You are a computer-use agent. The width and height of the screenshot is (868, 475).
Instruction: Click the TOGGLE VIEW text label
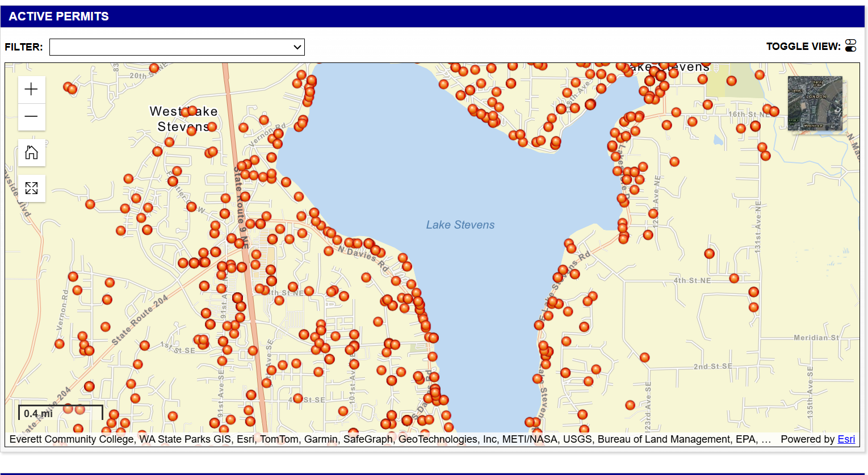point(803,47)
